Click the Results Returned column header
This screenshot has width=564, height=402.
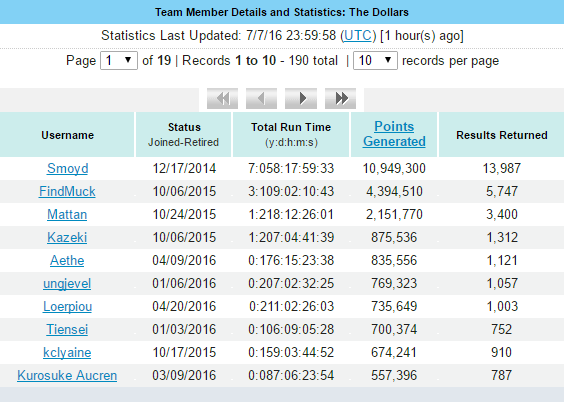coord(502,135)
